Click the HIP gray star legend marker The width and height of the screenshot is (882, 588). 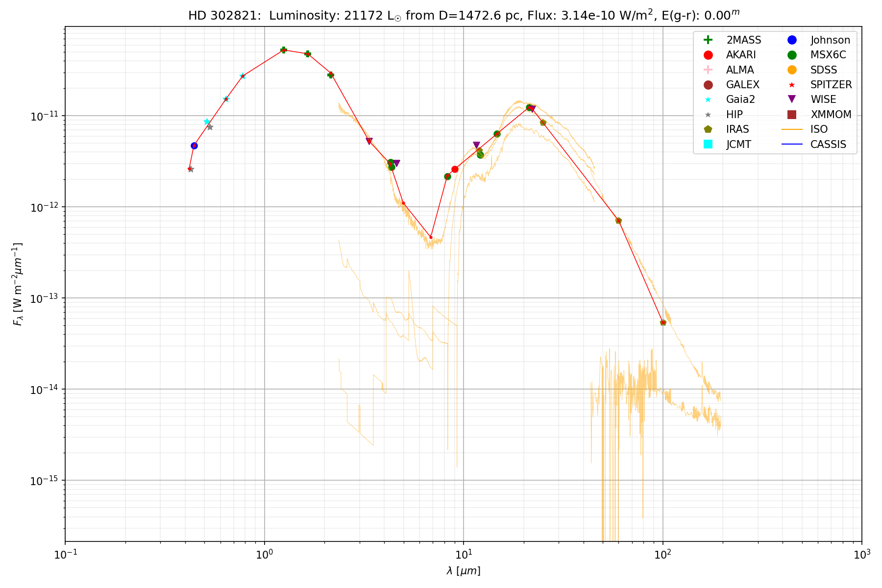click(x=708, y=115)
